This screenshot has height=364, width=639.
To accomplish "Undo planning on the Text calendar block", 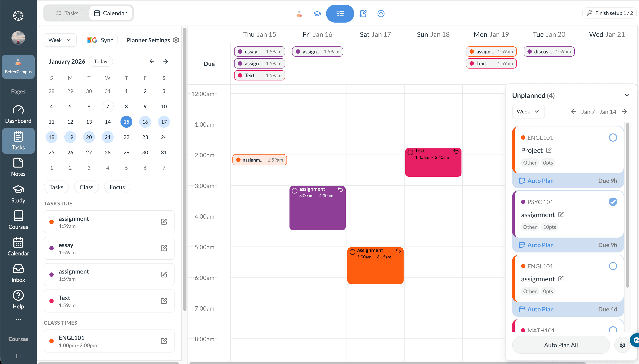I will pos(456,151).
